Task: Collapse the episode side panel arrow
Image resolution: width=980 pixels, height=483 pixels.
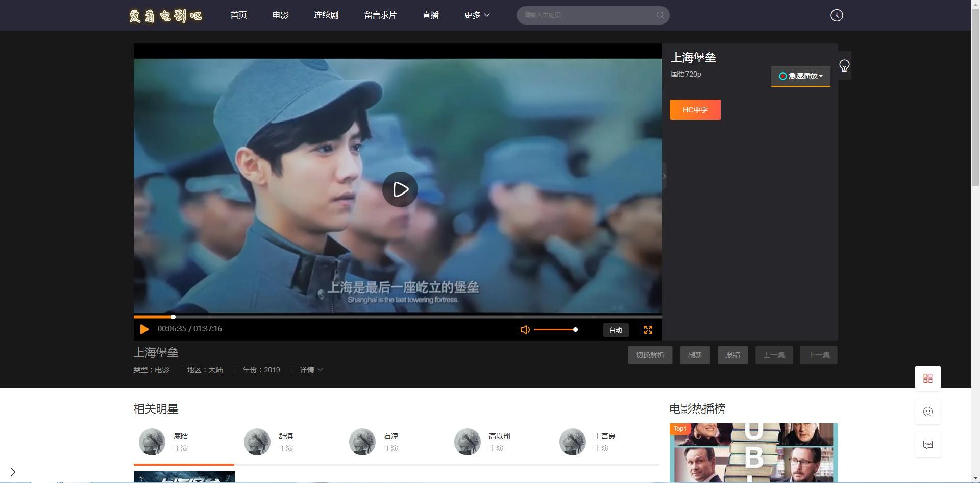Action: tap(664, 176)
